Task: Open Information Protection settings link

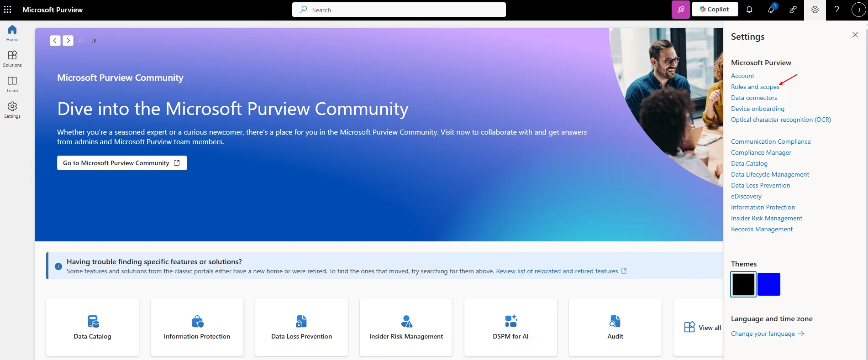Action: pos(763,207)
